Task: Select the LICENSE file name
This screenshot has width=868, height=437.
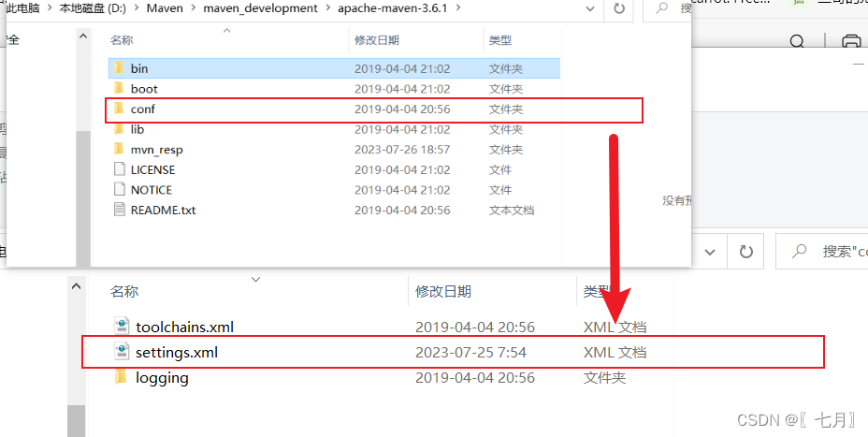Action: click(x=152, y=169)
